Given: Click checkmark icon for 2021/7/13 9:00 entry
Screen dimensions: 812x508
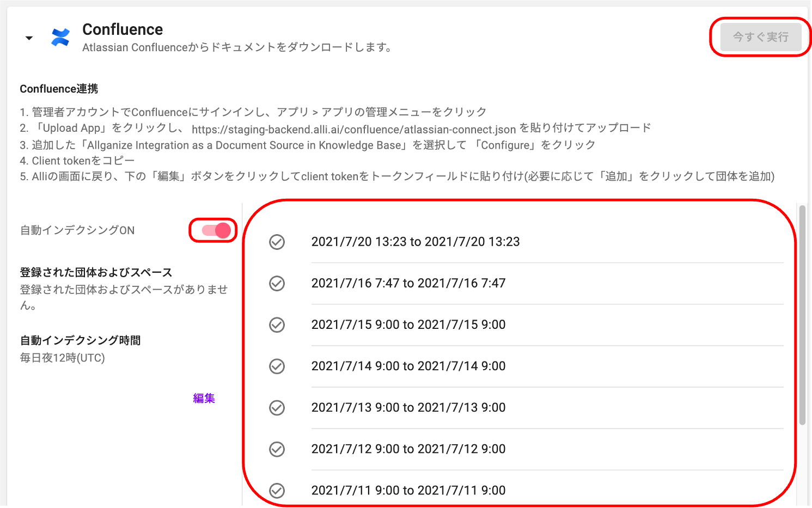Looking at the screenshot, I should 277,407.
